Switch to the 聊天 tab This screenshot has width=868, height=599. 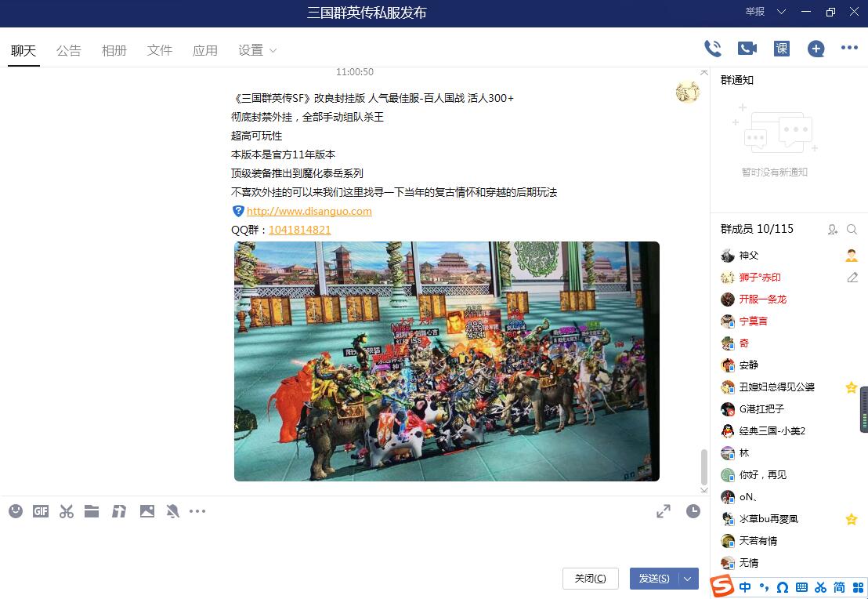24,50
